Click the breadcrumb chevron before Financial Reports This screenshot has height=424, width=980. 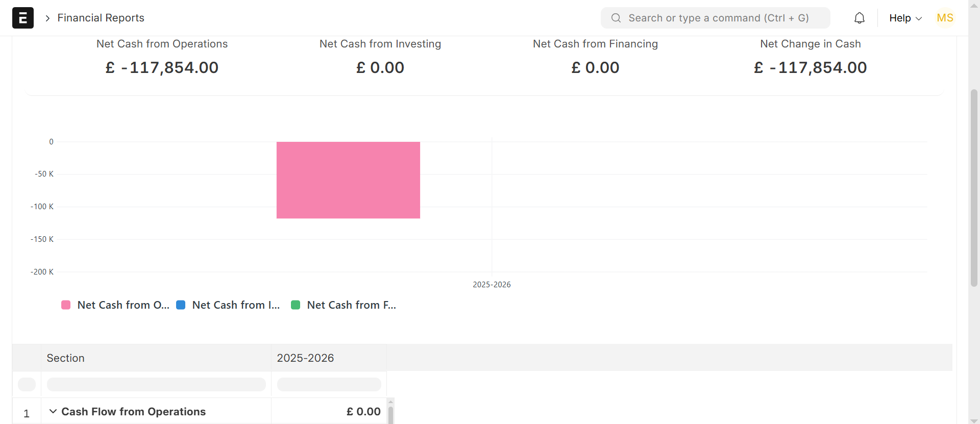[x=47, y=18]
